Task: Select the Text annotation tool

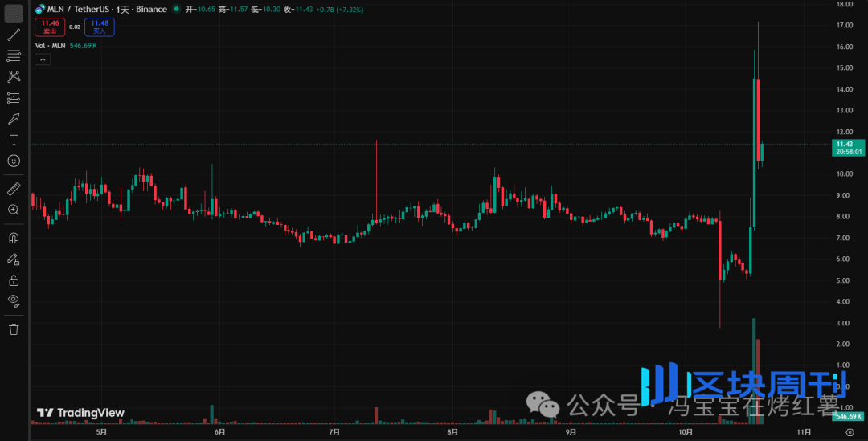Action: tap(14, 140)
